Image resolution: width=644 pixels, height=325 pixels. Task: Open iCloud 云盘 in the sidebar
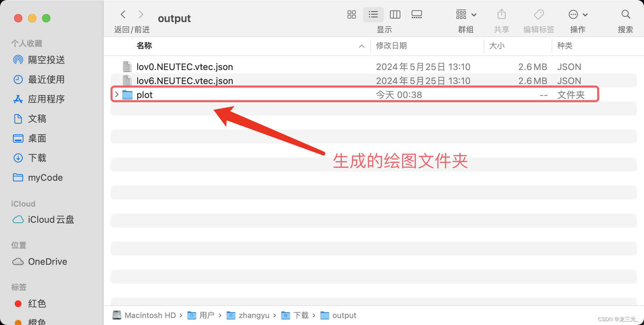[51, 220]
